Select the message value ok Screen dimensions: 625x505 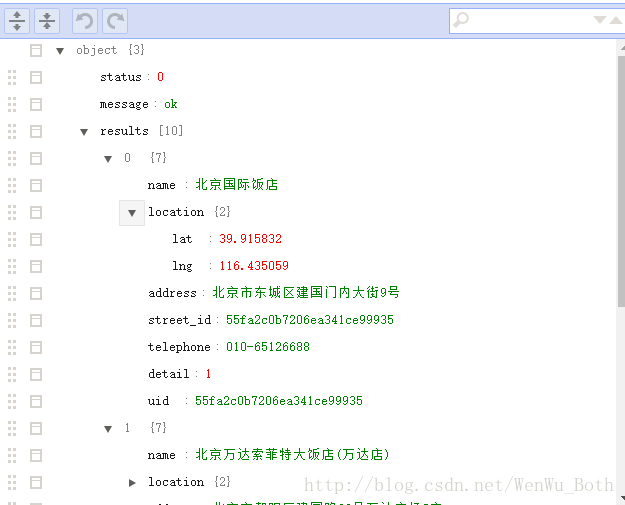(x=171, y=104)
